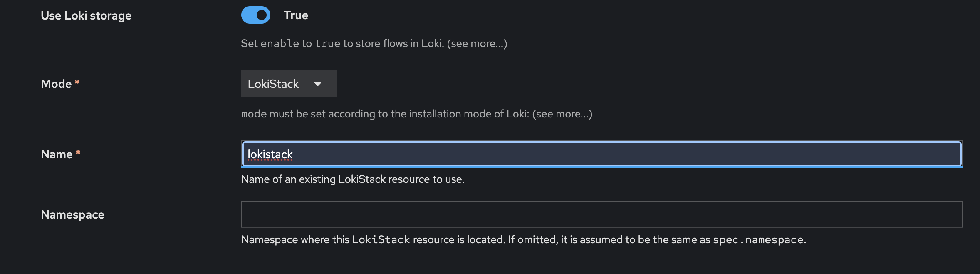The height and width of the screenshot is (274, 980).
Task: Click the "enable" code word in Loki description
Action: 280,44
